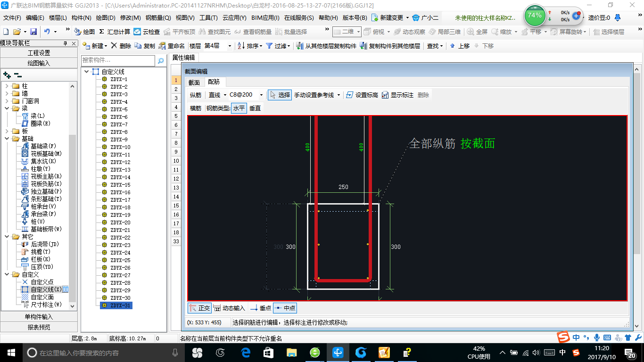Select 筏板基础(M) in navigation tree
This screenshot has height=362, width=644.
[x=41, y=154]
